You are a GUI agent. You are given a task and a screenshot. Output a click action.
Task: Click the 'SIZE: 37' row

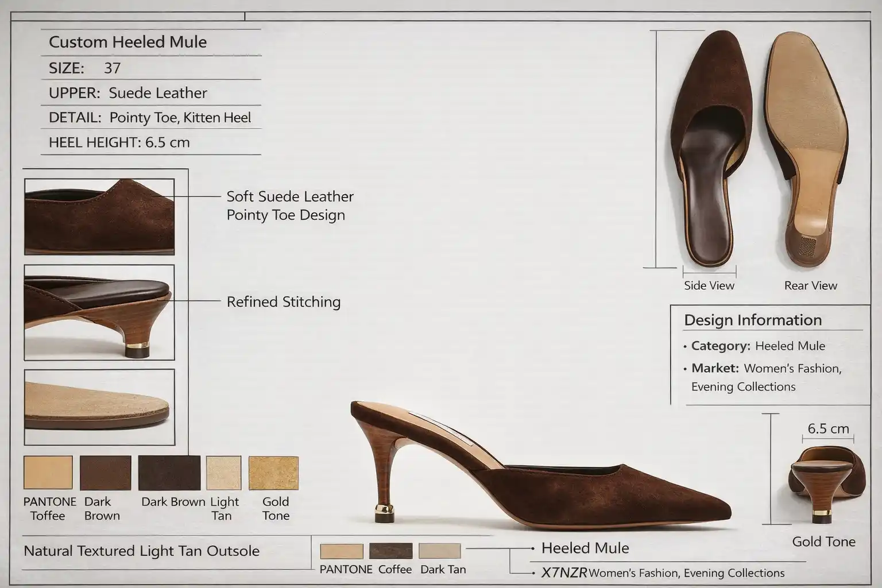[x=151, y=68]
